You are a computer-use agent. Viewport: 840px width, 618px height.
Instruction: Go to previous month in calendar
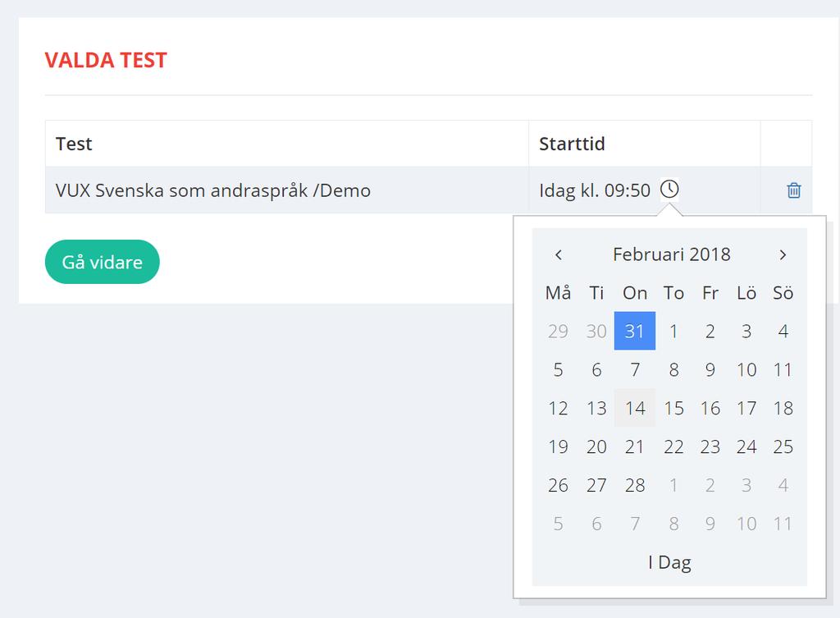click(x=559, y=254)
